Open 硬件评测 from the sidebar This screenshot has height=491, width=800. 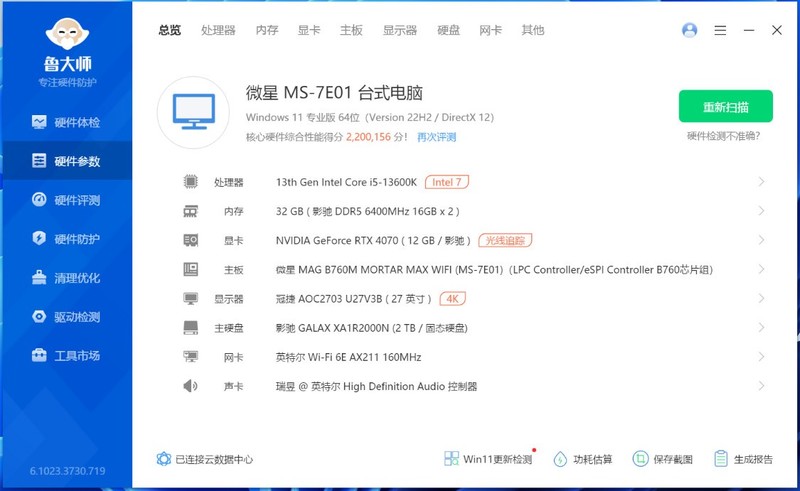point(66,200)
